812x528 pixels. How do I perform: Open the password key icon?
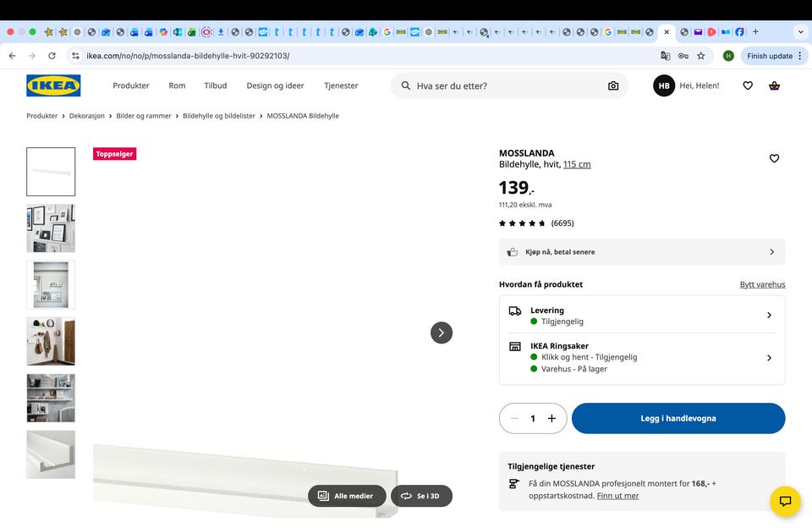pyautogui.click(x=683, y=56)
